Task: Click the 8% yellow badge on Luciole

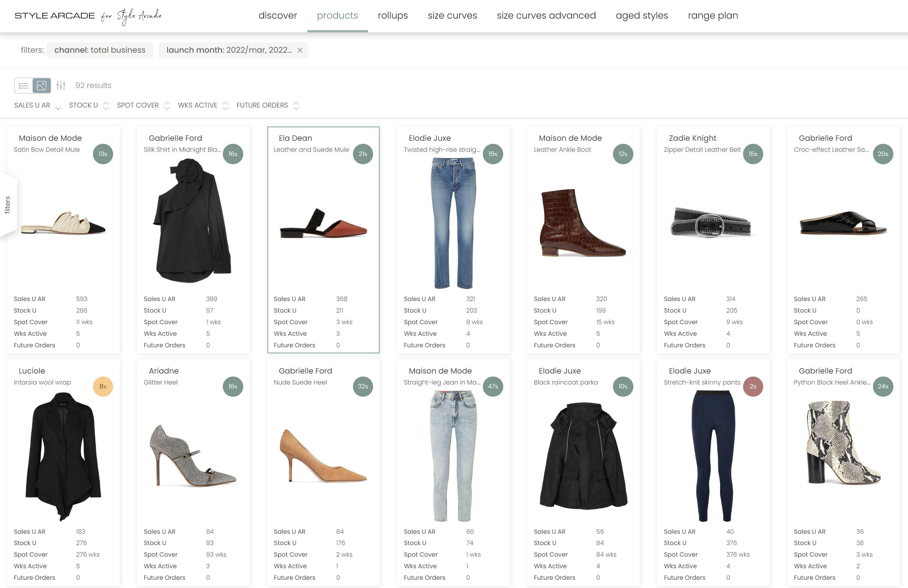Action: (103, 386)
